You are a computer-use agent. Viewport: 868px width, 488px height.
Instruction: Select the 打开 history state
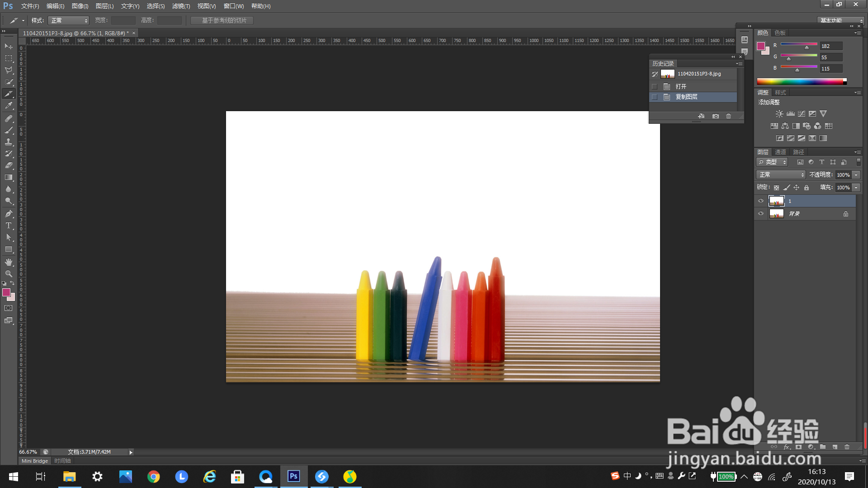tap(681, 86)
